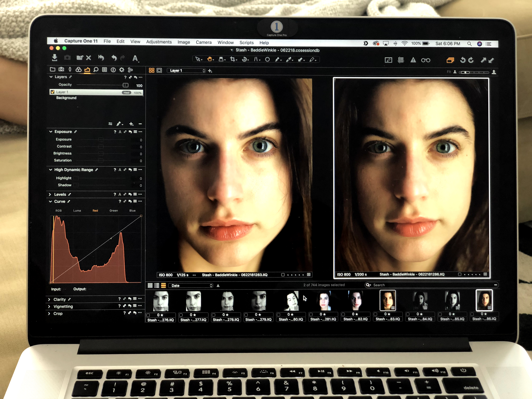This screenshot has height=399, width=532.
Task: Open the Layer 1 dropdown above viewer
Action: coord(187,70)
